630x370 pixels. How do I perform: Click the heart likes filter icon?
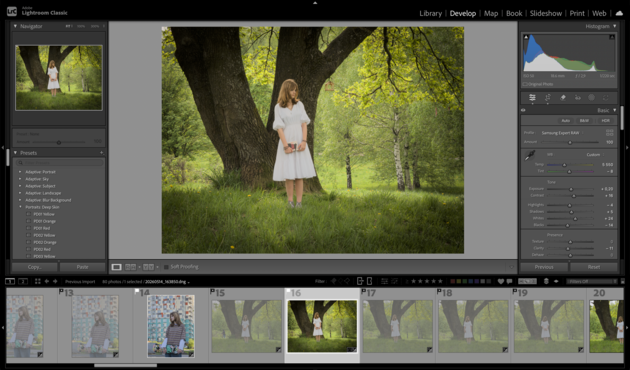tap(501, 281)
